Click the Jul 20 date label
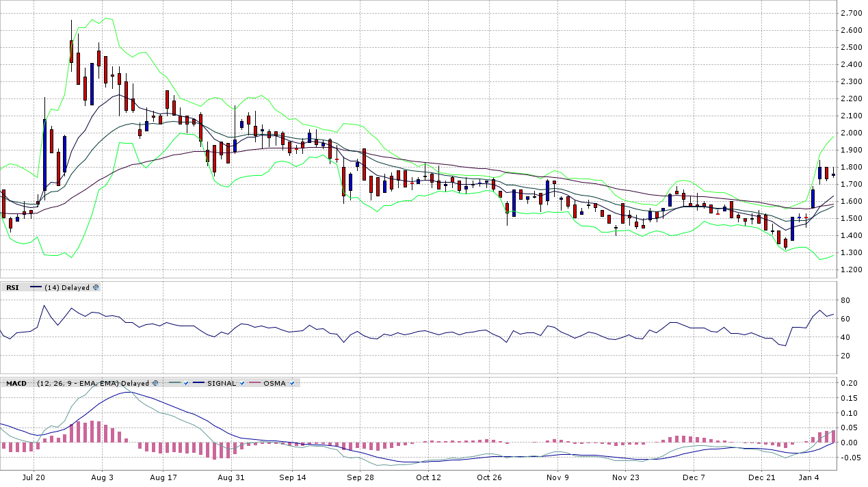This screenshot has width=868, height=487. (x=34, y=477)
